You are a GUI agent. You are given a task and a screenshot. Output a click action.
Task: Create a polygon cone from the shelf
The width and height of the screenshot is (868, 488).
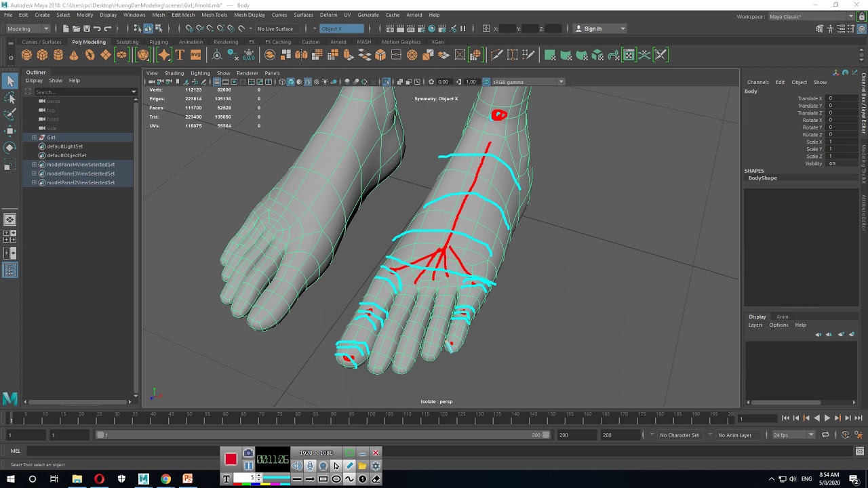pos(74,55)
